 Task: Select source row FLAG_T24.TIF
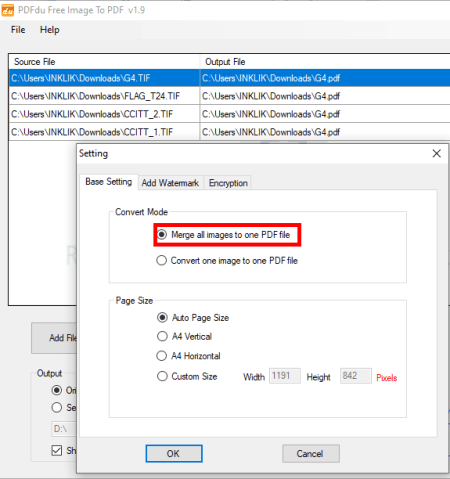104,96
